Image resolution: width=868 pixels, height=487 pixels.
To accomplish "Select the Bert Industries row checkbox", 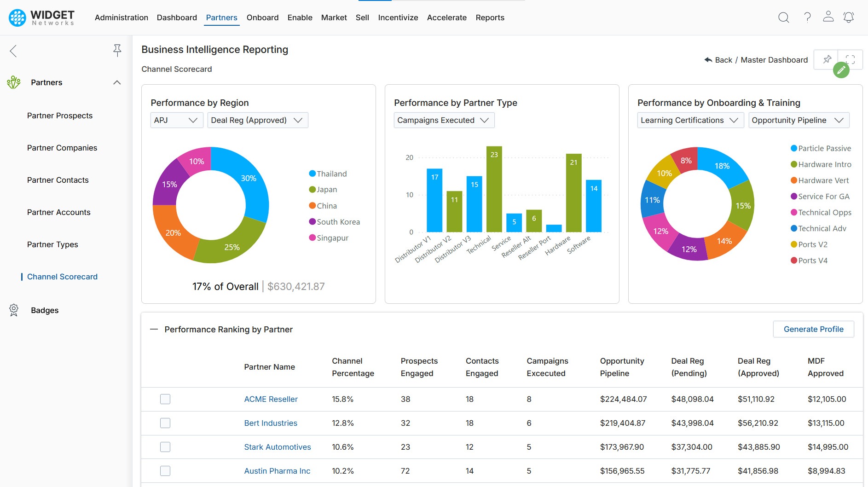I will pyautogui.click(x=165, y=423).
